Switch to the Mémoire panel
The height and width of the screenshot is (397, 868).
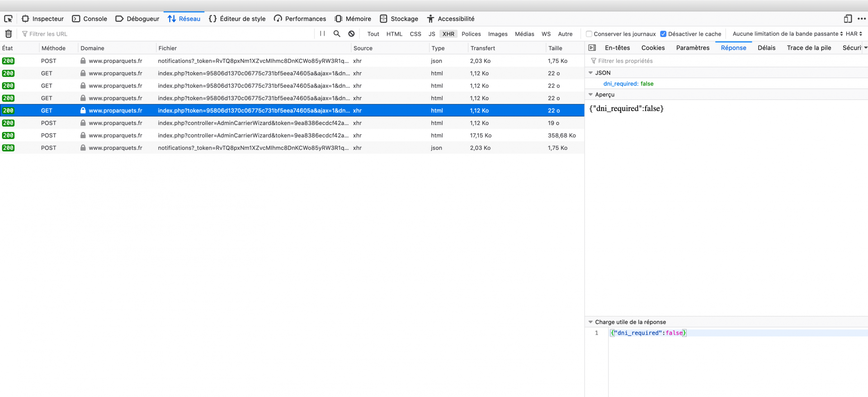[353, 19]
